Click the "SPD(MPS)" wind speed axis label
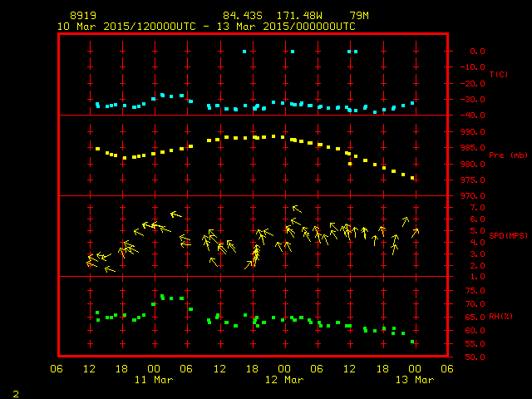 click(x=508, y=235)
